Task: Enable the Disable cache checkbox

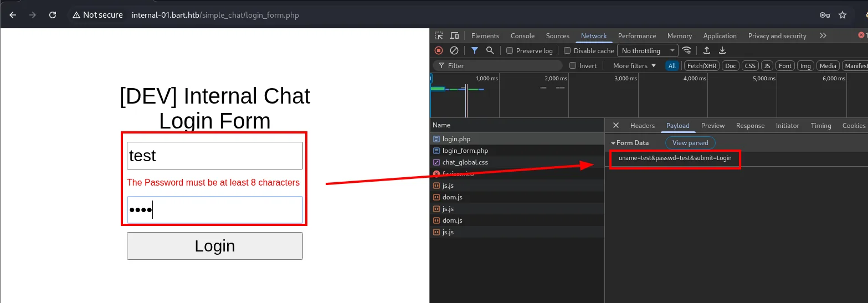Action: coord(567,50)
